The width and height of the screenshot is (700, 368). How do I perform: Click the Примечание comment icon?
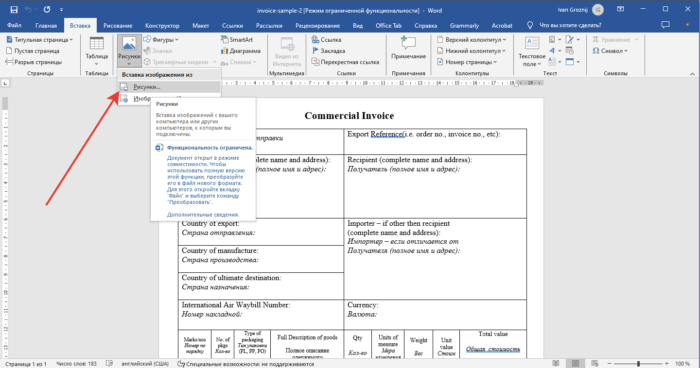click(x=408, y=43)
